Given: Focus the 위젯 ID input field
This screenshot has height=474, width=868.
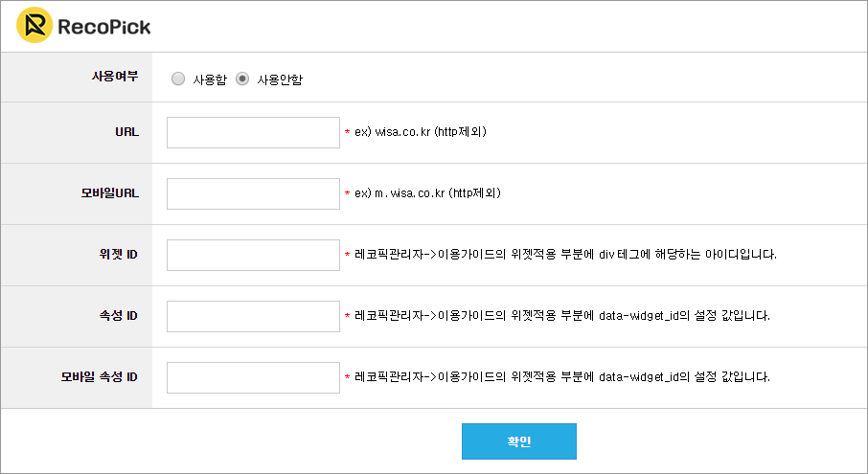Looking at the screenshot, I should (253, 255).
